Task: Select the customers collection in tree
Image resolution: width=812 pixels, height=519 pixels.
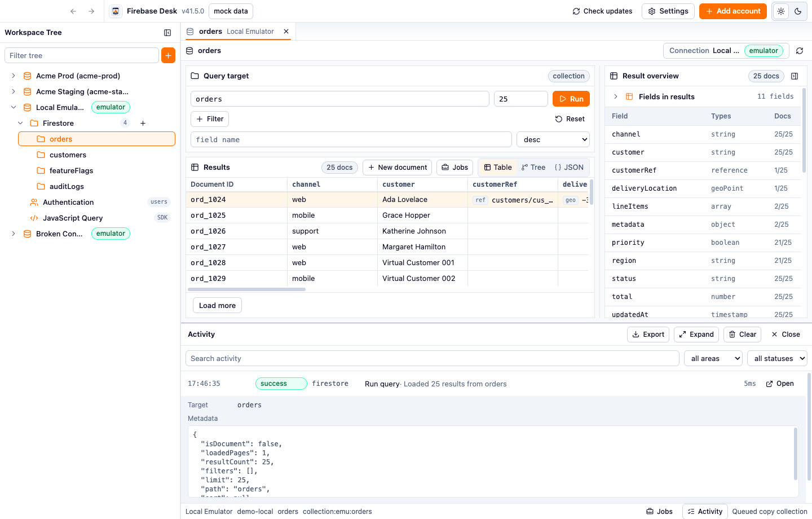Action: [96, 155]
